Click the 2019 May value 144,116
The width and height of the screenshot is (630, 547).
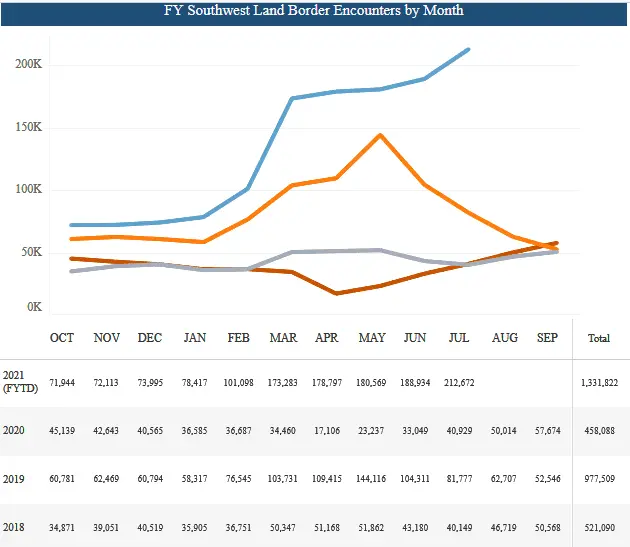(371, 479)
